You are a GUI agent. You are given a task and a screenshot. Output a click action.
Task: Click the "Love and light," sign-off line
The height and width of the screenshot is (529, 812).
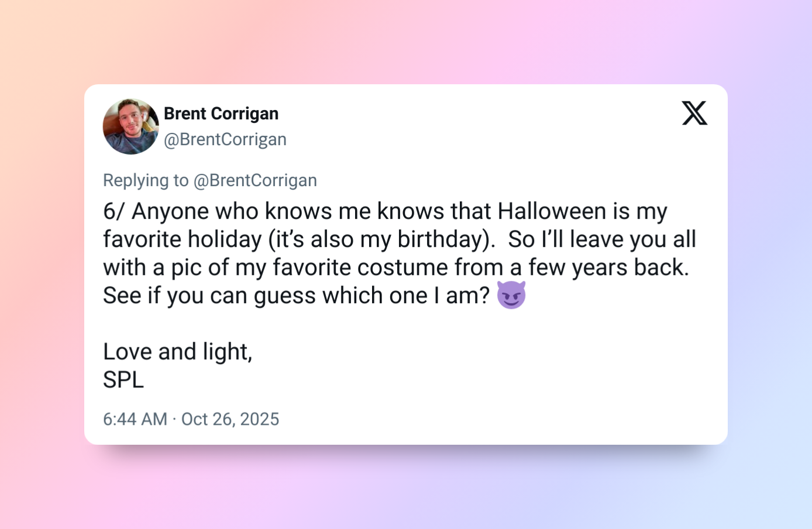coord(178,352)
